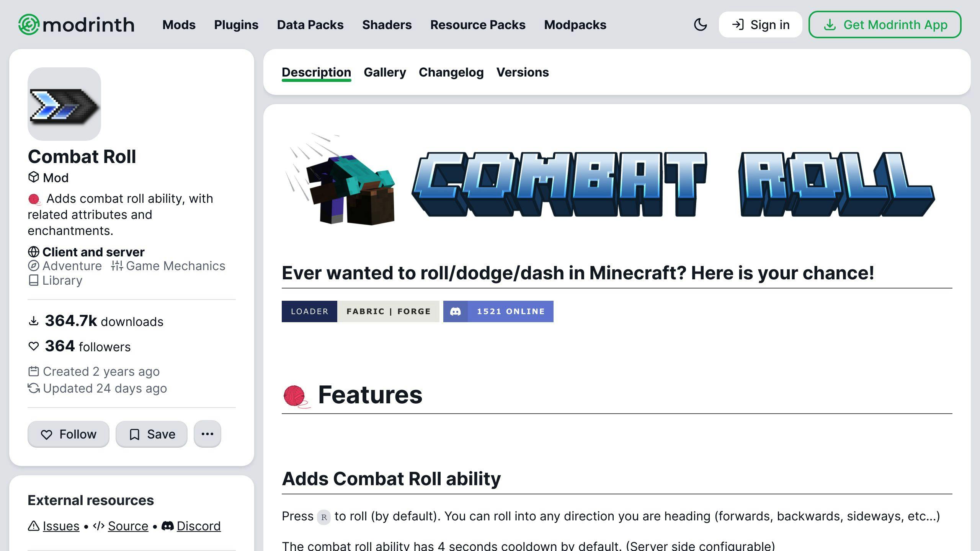The height and width of the screenshot is (551, 980).
Task: Click the sliders icon beside Game Mechanics
Action: point(117,266)
